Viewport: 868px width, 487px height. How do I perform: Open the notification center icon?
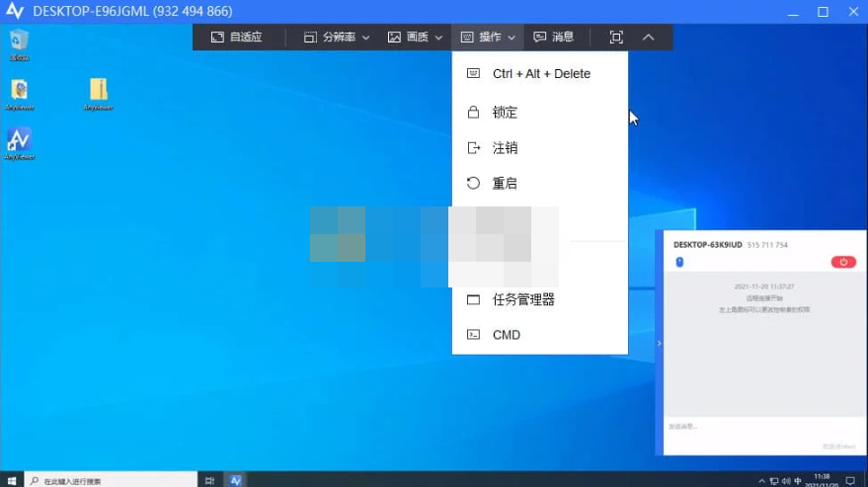(x=850, y=481)
